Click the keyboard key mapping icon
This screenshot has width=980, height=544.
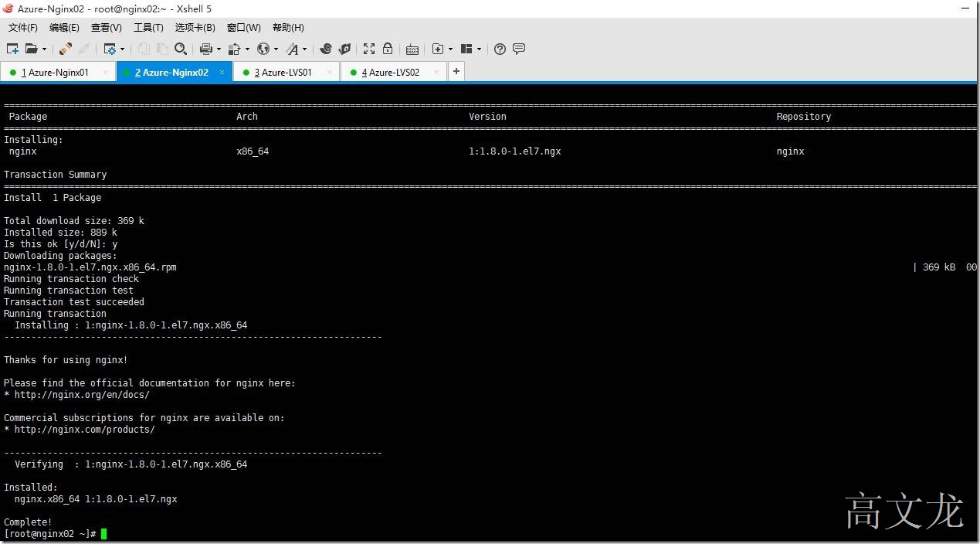tap(412, 49)
